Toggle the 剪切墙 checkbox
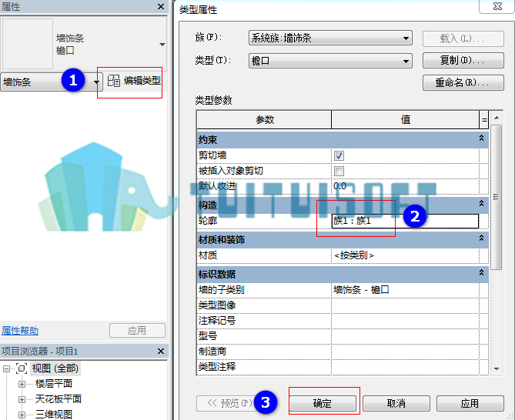This screenshot has width=515, height=420. coord(339,155)
